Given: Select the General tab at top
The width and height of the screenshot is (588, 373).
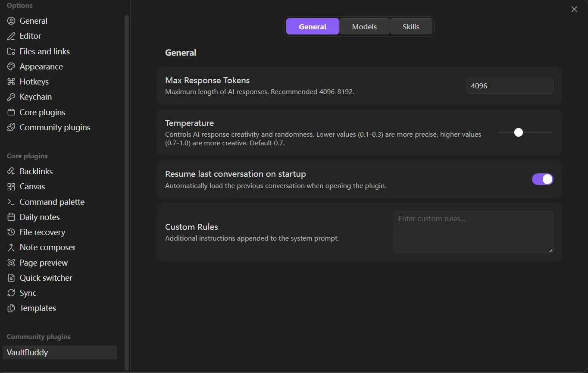Looking at the screenshot, I should coord(313,26).
